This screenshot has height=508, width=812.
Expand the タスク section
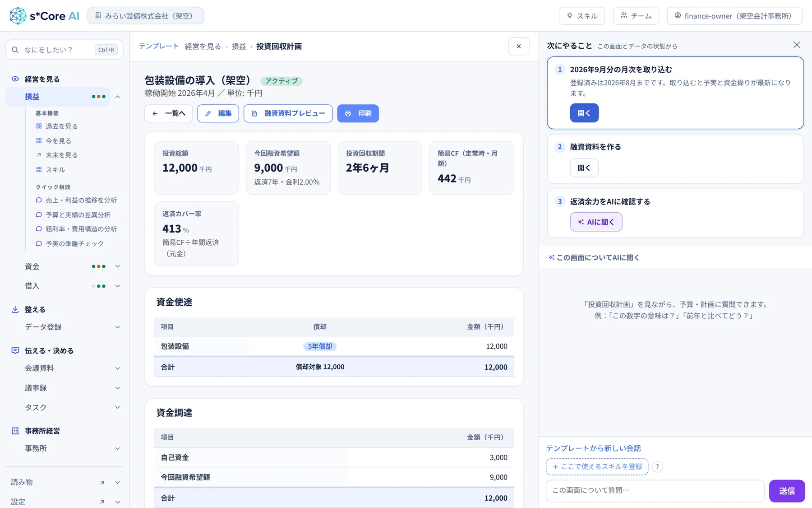click(x=118, y=407)
